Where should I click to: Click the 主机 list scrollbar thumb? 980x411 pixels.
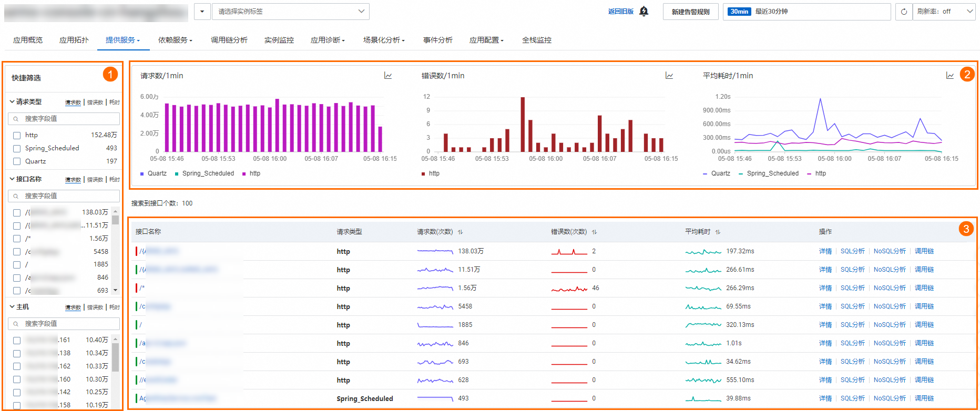point(115,357)
